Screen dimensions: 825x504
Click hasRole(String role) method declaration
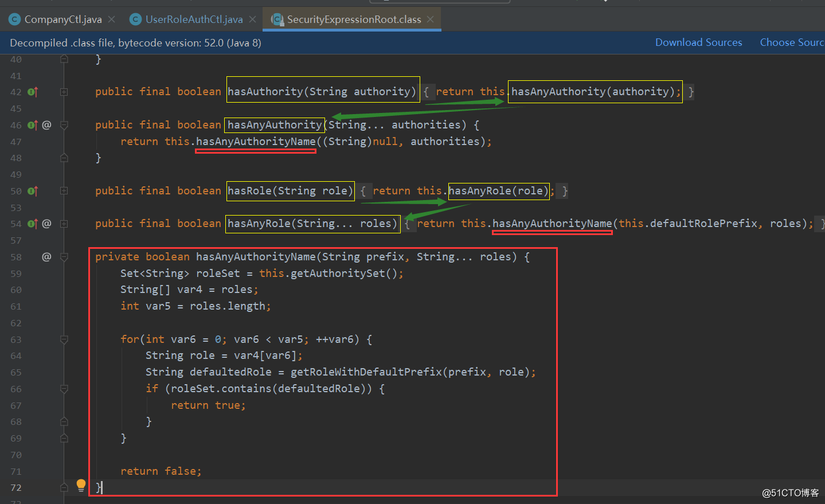click(290, 191)
